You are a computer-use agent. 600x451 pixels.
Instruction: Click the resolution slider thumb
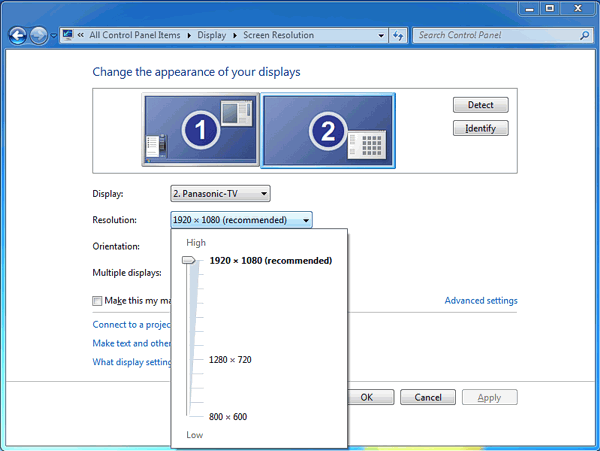tap(188, 261)
